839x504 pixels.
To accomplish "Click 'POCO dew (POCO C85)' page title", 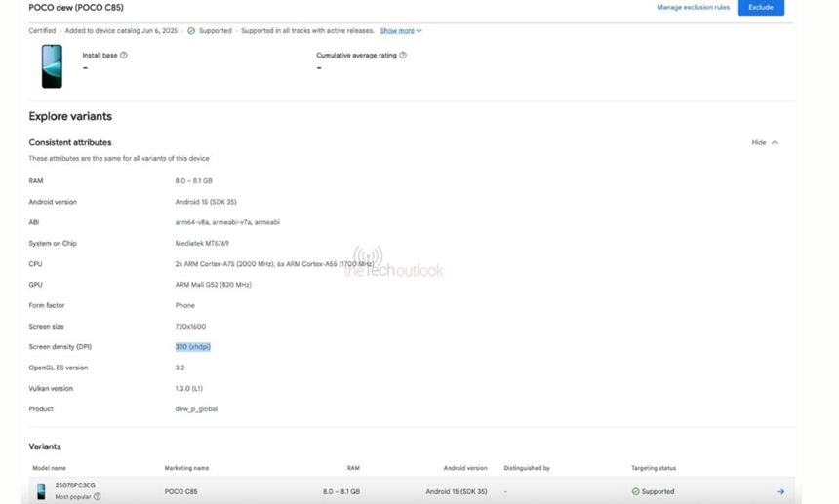I will pos(76,8).
